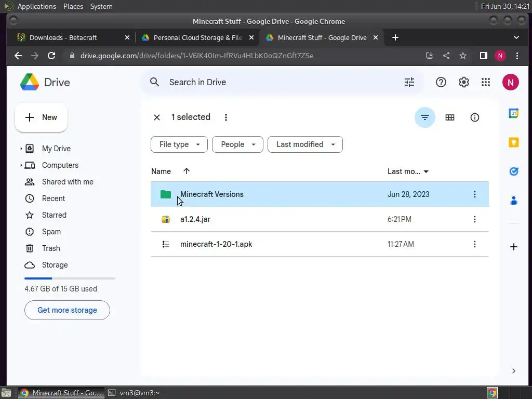Open Recent files view
Screen dimensions: 532x399
pyautogui.click(x=54, y=198)
